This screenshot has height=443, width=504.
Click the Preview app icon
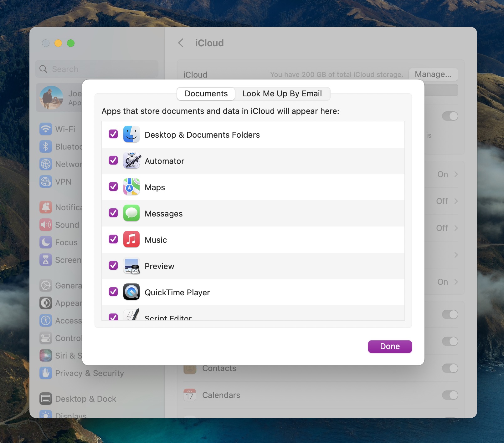[x=131, y=266]
